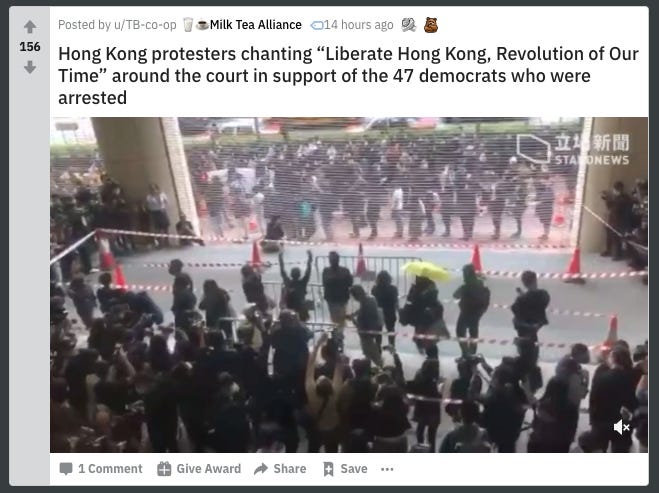Click the post title text
The width and height of the screenshot is (659, 493).
[x=348, y=76]
